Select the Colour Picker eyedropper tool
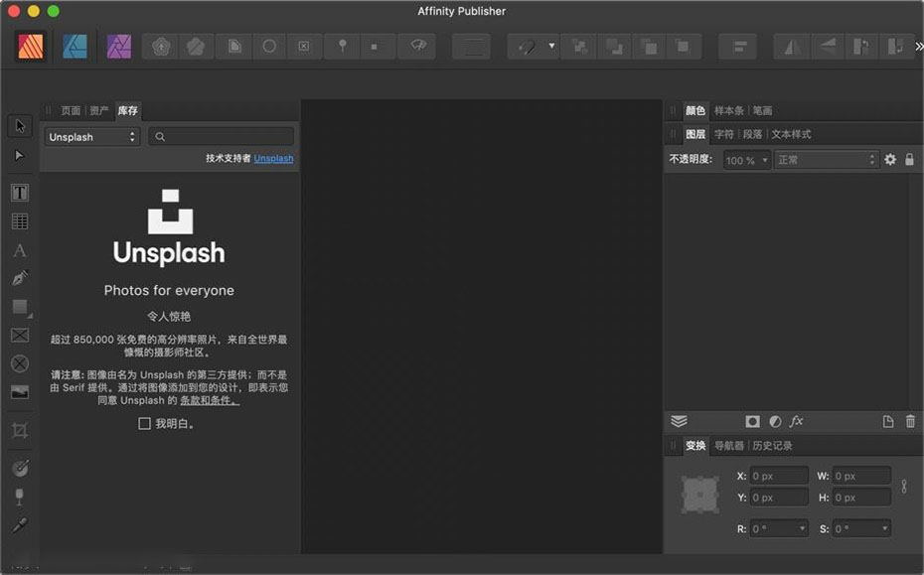Image resolution: width=924 pixels, height=575 pixels. tap(20, 525)
